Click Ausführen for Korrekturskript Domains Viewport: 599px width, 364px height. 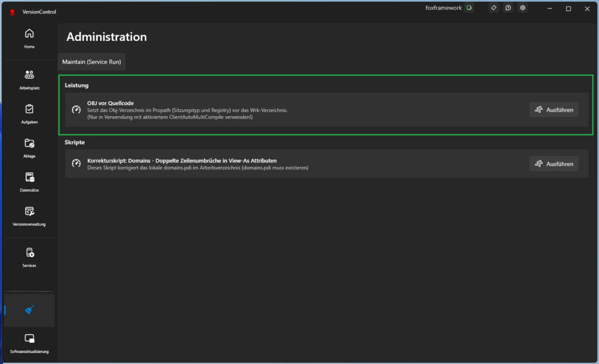tap(553, 164)
